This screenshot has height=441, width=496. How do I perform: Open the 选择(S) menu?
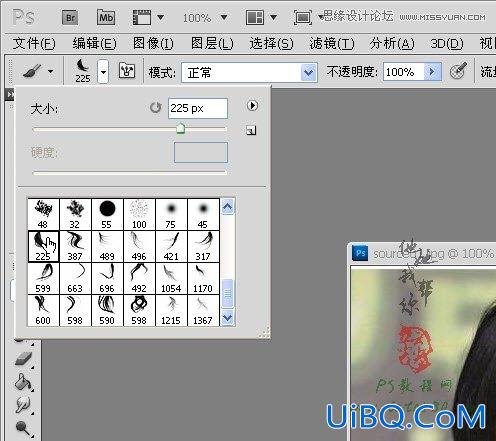click(x=271, y=44)
